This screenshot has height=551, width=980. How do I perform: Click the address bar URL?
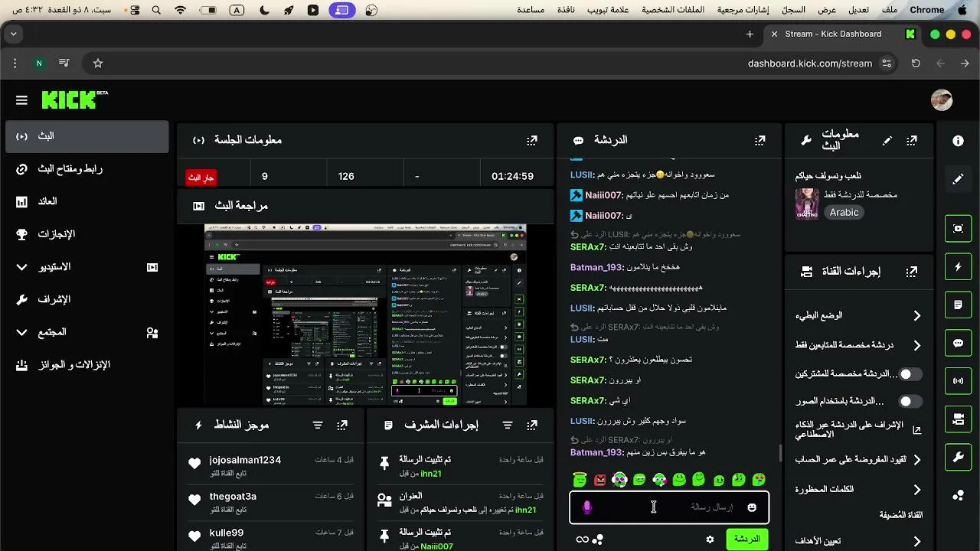pos(810,64)
